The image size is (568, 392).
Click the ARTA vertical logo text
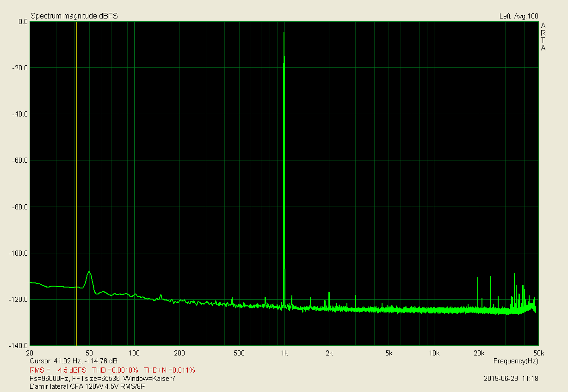(543, 37)
